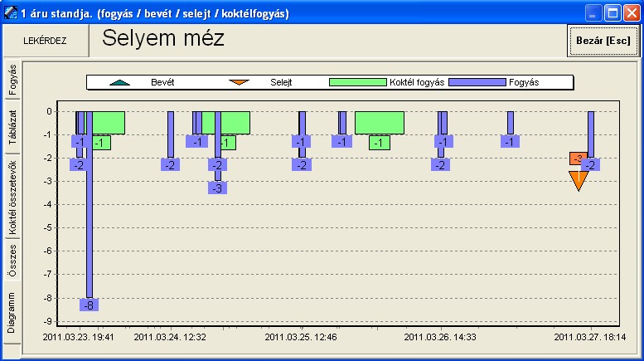This screenshot has height=361, width=644.
Task: Click the Selejt orange triangle legend icon
Action: (x=239, y=82)
